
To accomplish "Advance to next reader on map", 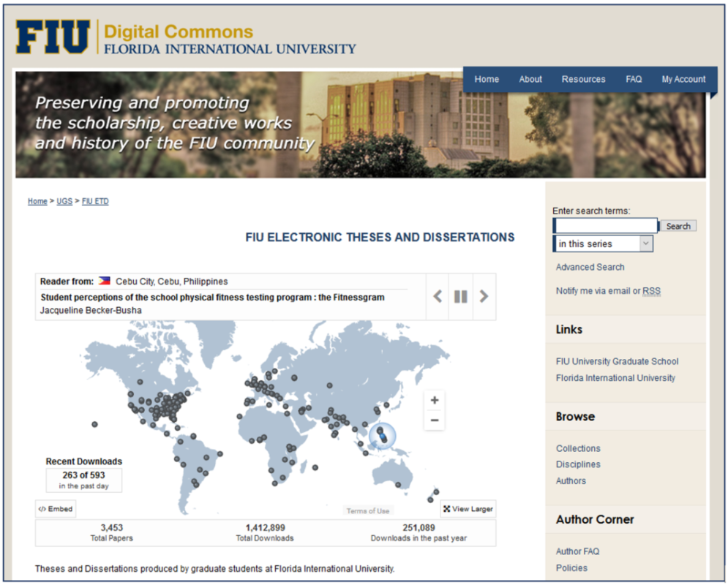I will (x=484, y=296).
